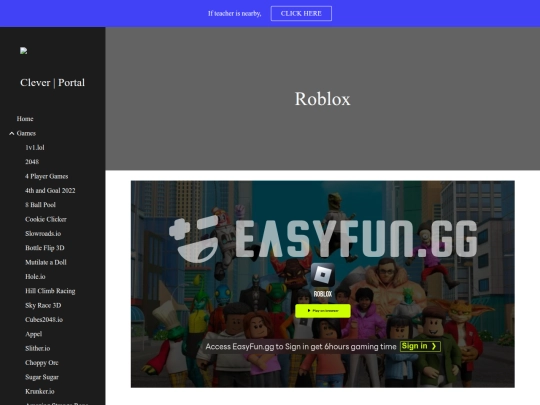Select 4th and Goal 2022 in sidebar
The image size is (540, 405).
coord(50,190)
